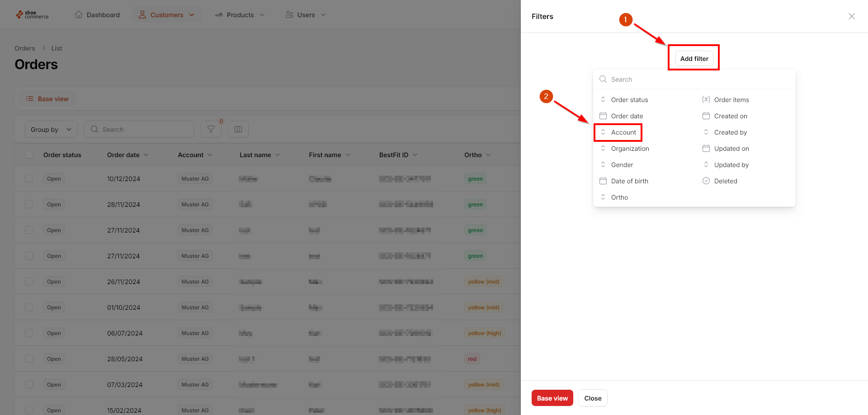The image size is (868, 415).
Task: Expand the Users menu chevron
Action: pyautogui.click(x=323, y=15)
